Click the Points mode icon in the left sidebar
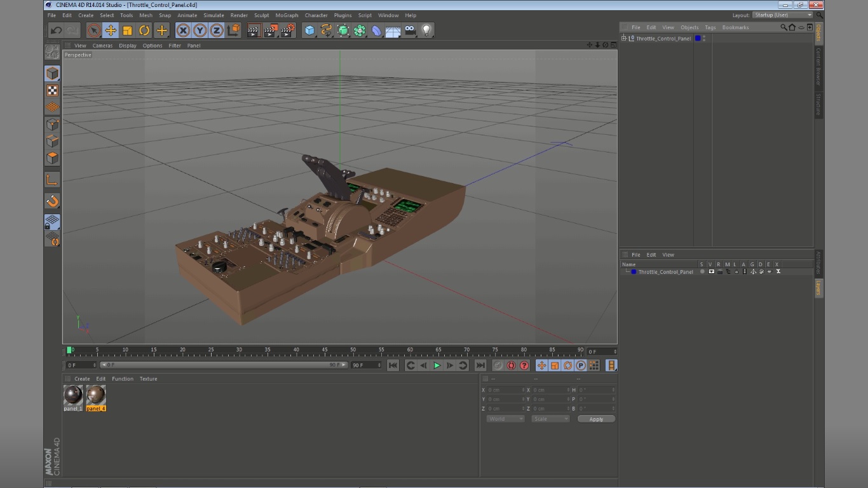 [x=52, y=125]
